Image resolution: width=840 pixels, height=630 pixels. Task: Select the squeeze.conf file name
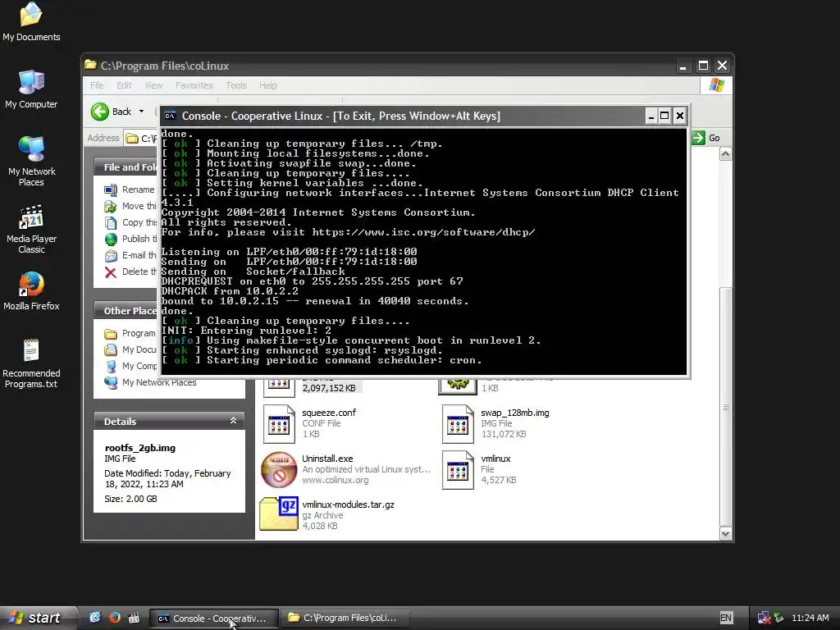[328, 413]
